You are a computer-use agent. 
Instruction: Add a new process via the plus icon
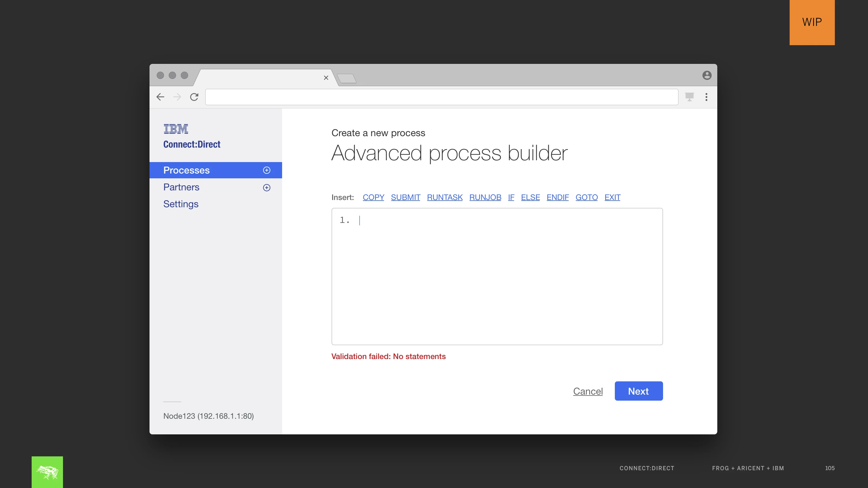tap(266, 170)
